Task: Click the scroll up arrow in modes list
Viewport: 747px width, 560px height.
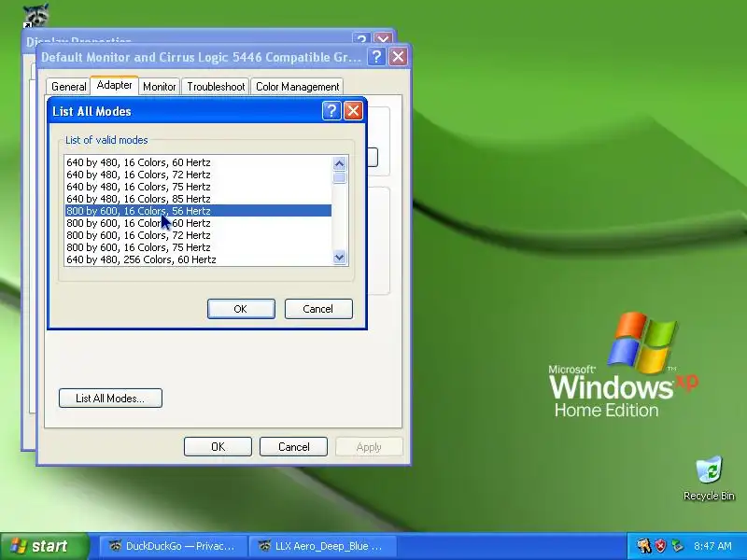Action: (339, 164)
